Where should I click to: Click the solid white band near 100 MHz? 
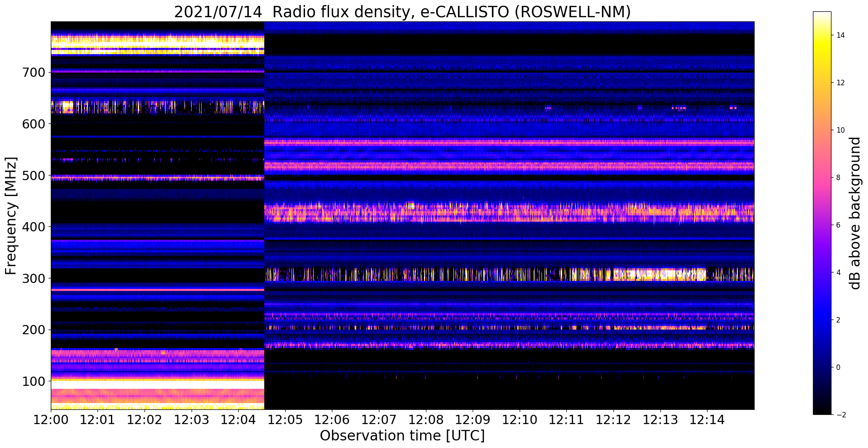tap(158, 384)
